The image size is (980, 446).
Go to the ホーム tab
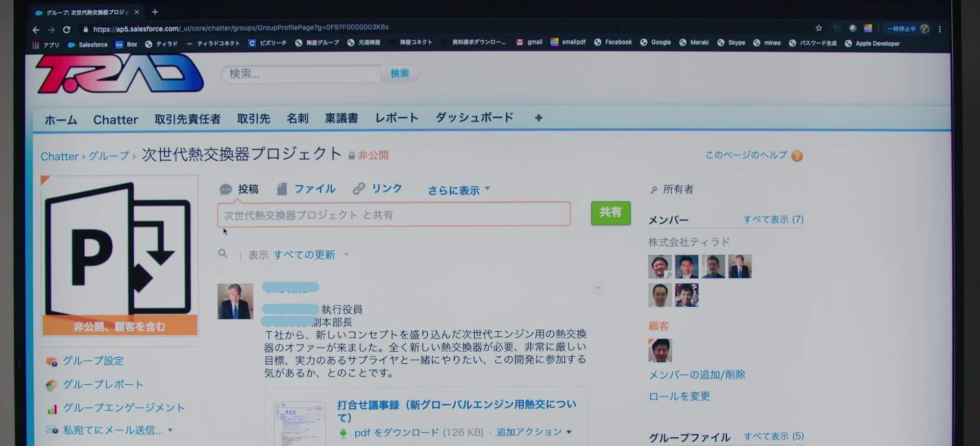pos(61,120)
